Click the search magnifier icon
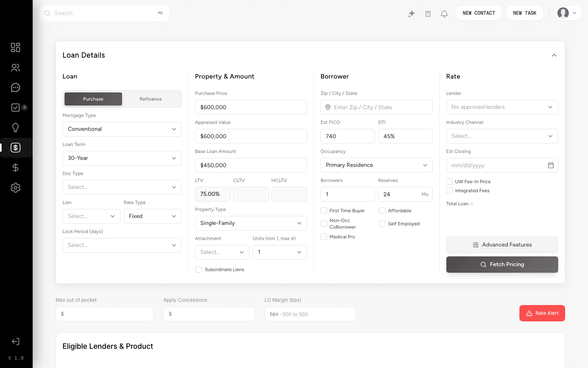This screenshot has height=368, width=588. (47, 13)
